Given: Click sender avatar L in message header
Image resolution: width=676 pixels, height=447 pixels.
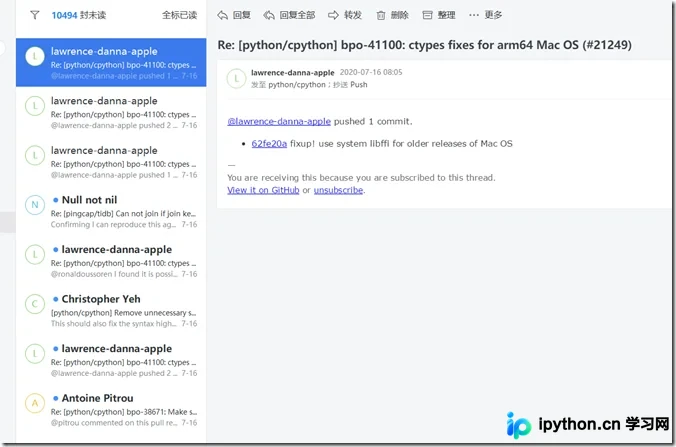Looking at the screenshot, I should [236, 79].
